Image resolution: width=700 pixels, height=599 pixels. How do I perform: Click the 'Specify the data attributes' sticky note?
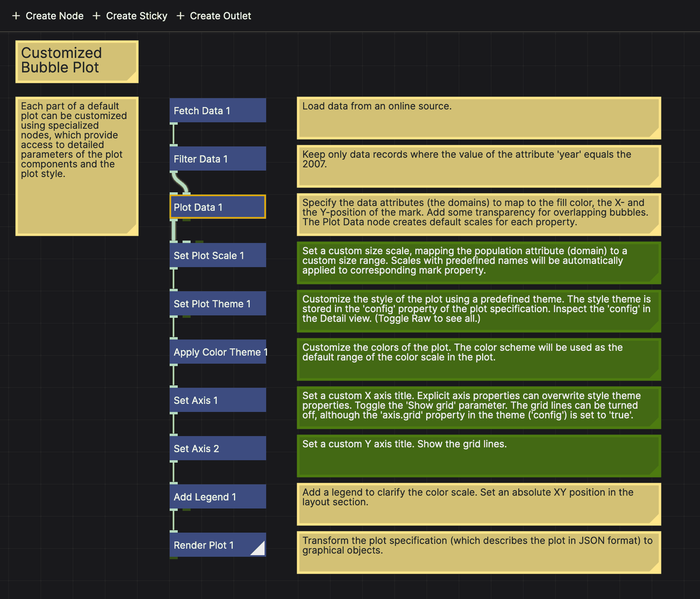[x=479, y=214]
